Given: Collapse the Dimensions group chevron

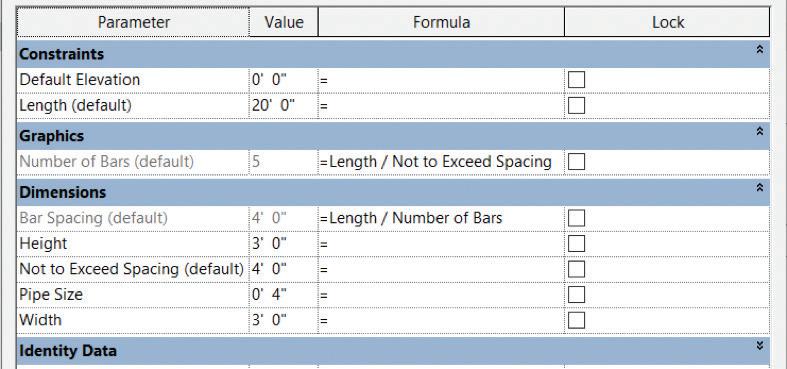Looking at the screenshot, I should [x=759, y=187].
